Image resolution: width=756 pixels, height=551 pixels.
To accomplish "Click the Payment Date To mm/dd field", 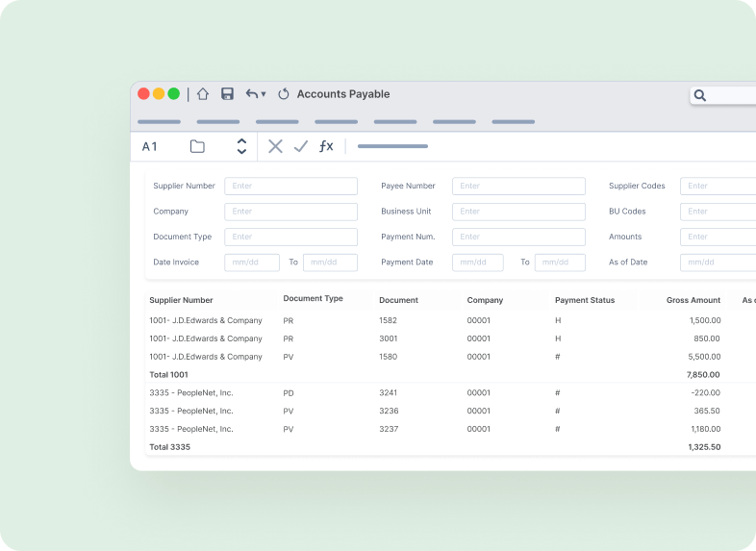I will point(560,263).
